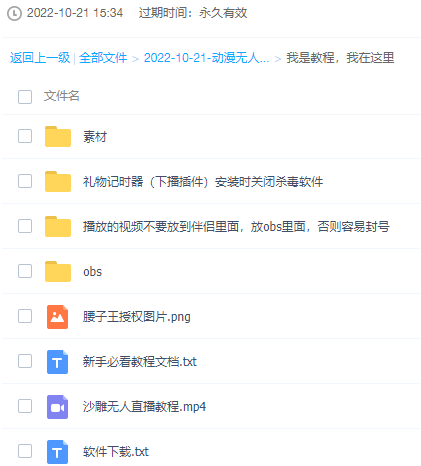This screenshot has width=421, height=466.
Task: Open the file 新手必看教程文档.txt by name
Action: coord(140,362)
